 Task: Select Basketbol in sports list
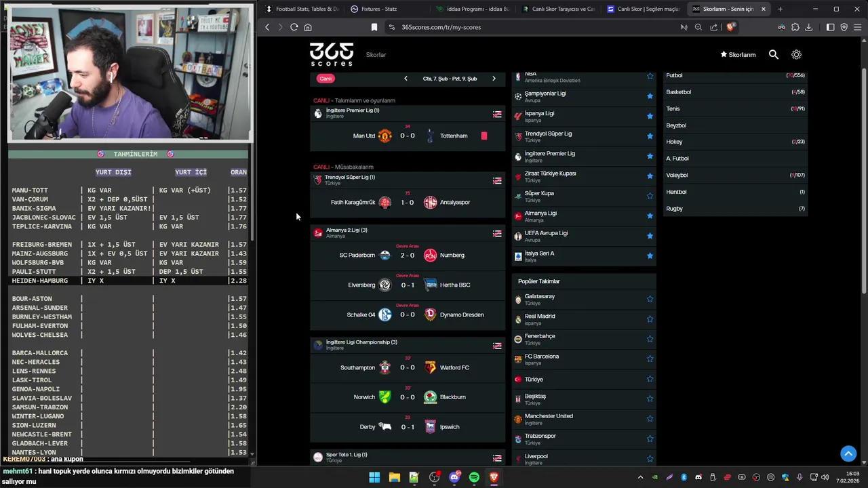click(735, 92)
